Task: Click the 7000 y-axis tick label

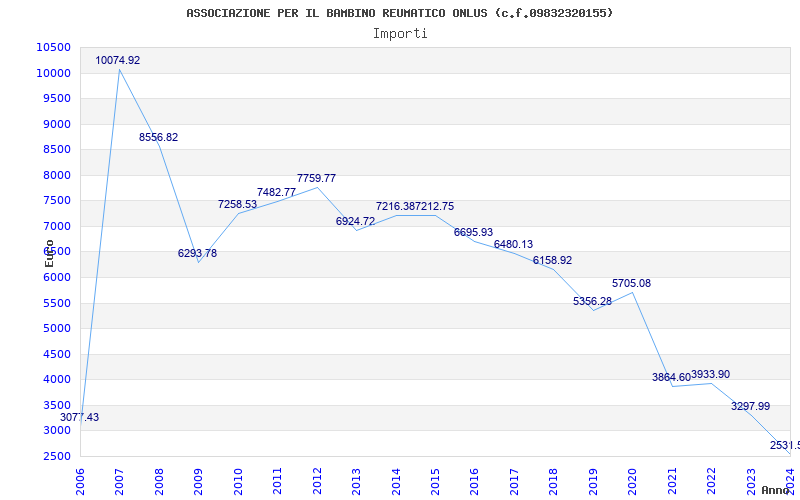Action: coord(57,226)
